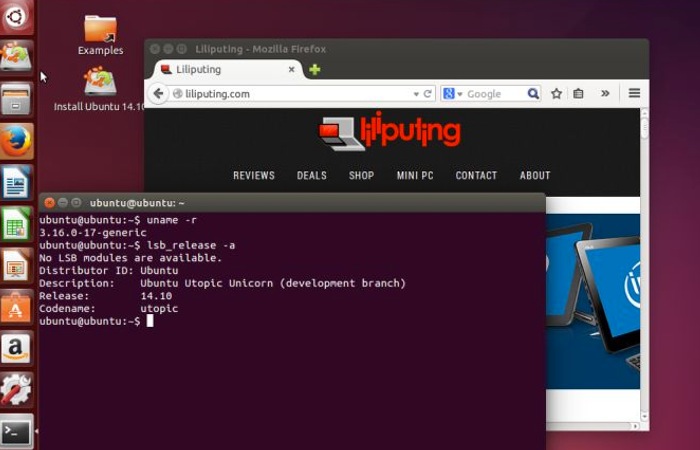The image size is (700, 450).
Task: Click the 'Liliputing - Mozilla Firefox' title bar
Action: (x=396, y=49)
